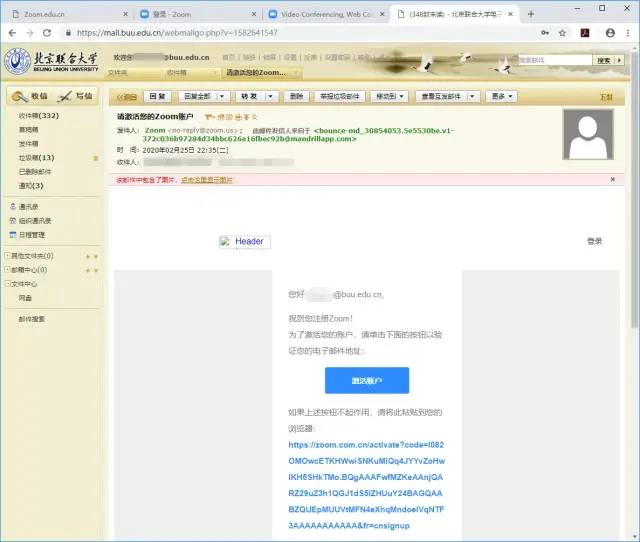Screen dimensions: 640x542
Task: Open the 移动到 dropdown
Action: 389,96
